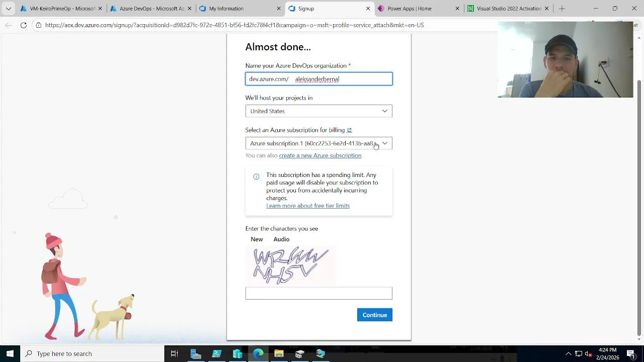Reload the current page
This screenshot has width=644, height=362.
[24, 25]
